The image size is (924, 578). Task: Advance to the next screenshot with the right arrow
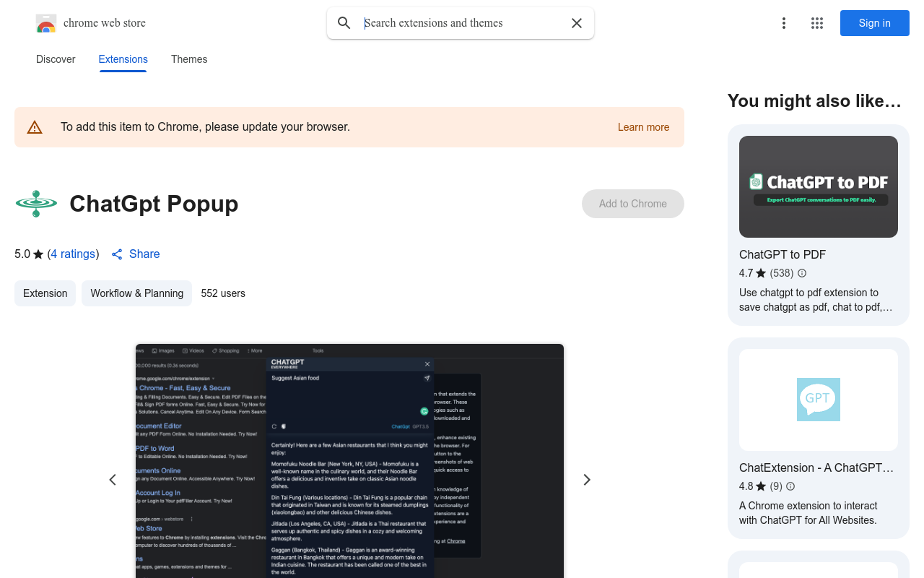click(587, 480)
